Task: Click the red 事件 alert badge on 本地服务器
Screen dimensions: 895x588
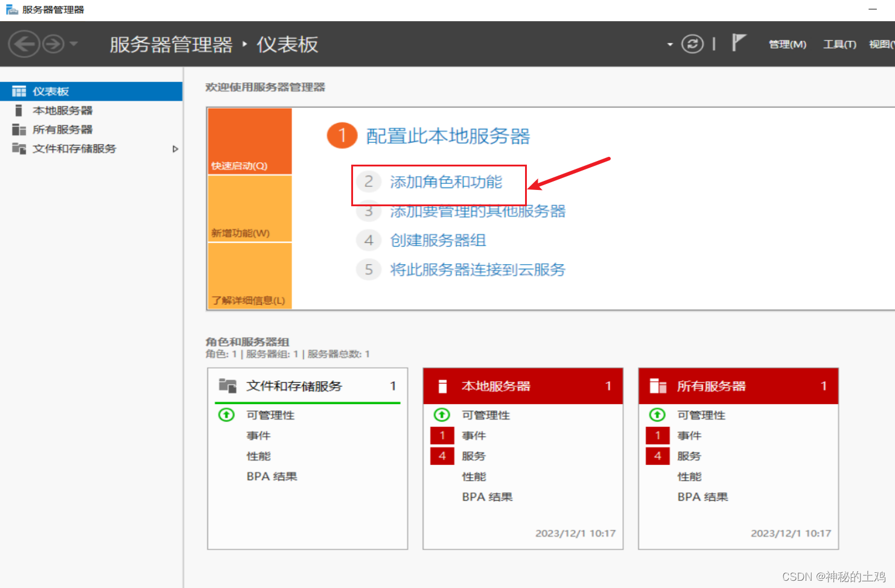Action: coord(442,435)
